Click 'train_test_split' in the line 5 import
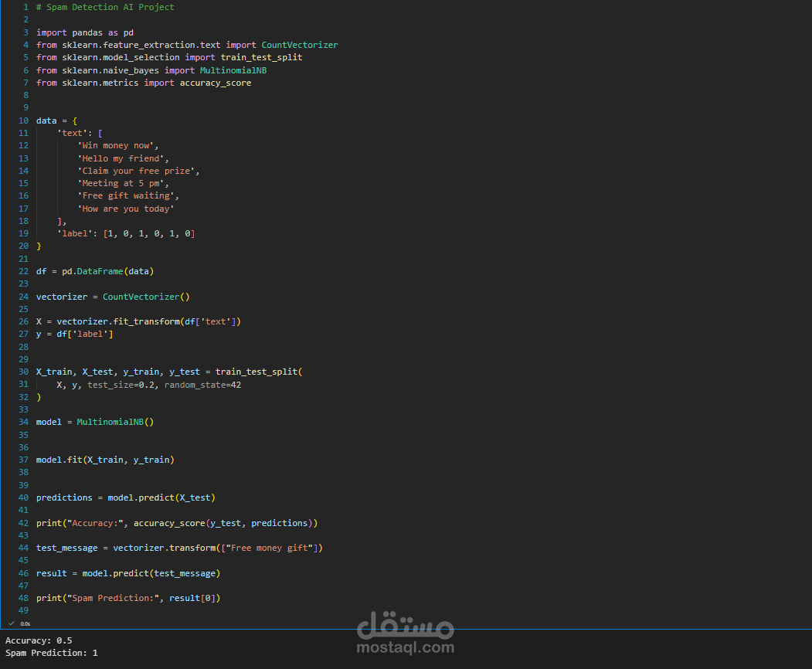The width and height of the screenshot is (812, 669). point(261,57)
